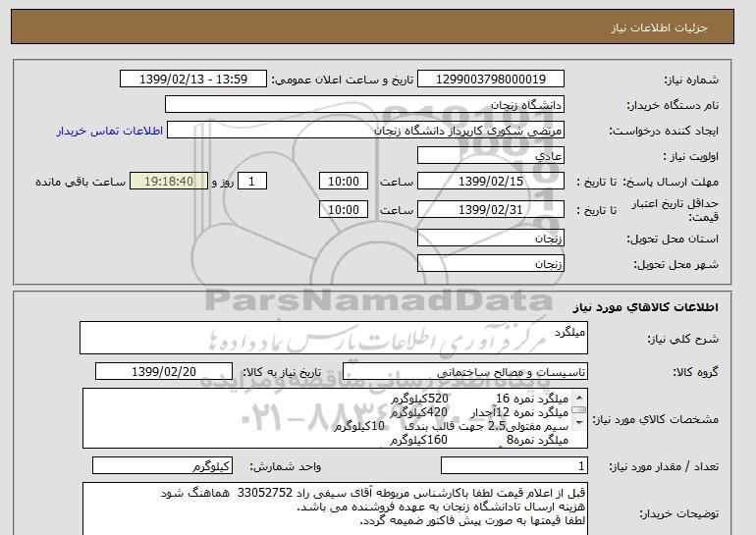Click the requester field مرتضی شکوری
This screenshot has width=756, height=535.
click(x=365, y=131)
